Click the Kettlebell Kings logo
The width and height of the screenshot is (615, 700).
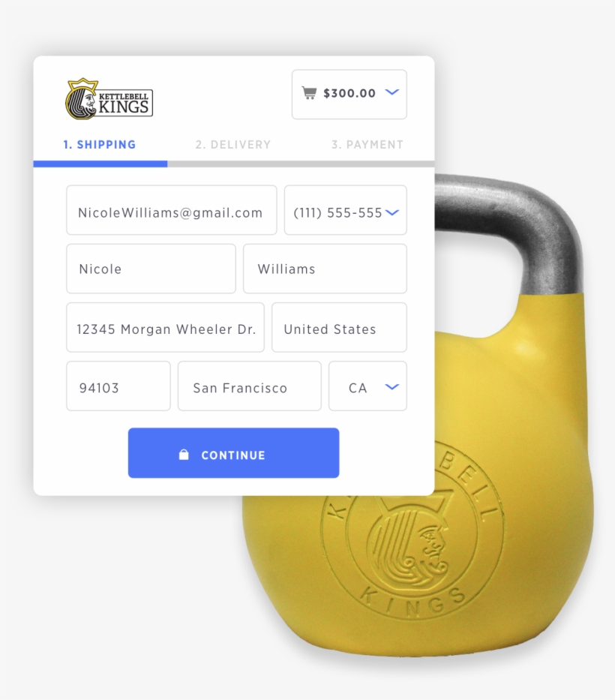click(109, 99)
